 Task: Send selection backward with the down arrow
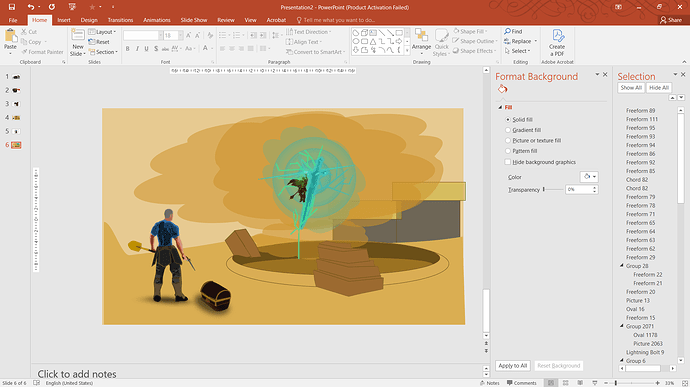tap(681, 97)
